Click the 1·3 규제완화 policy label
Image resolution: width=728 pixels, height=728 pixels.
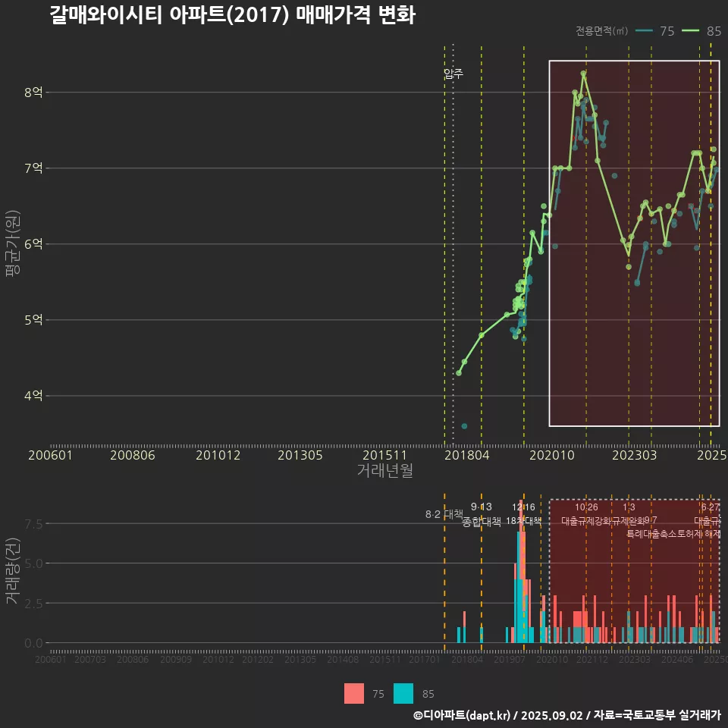pos(629,514)
